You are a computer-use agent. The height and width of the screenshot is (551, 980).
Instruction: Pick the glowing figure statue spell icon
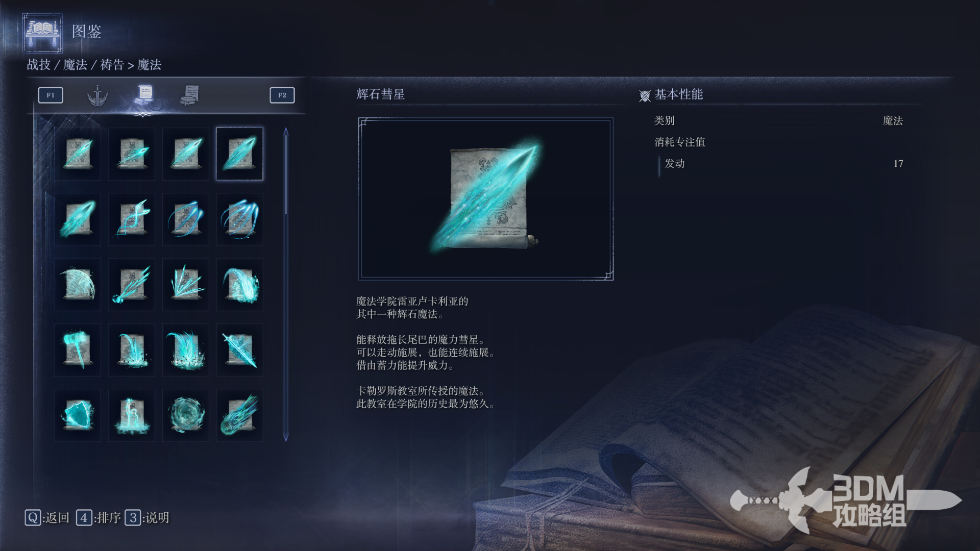coord(132,415)
